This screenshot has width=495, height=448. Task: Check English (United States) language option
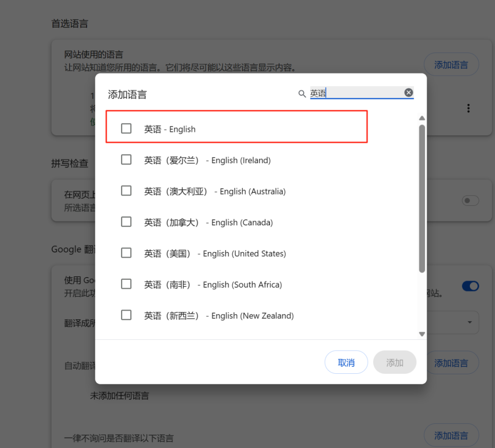pos(126,253)
